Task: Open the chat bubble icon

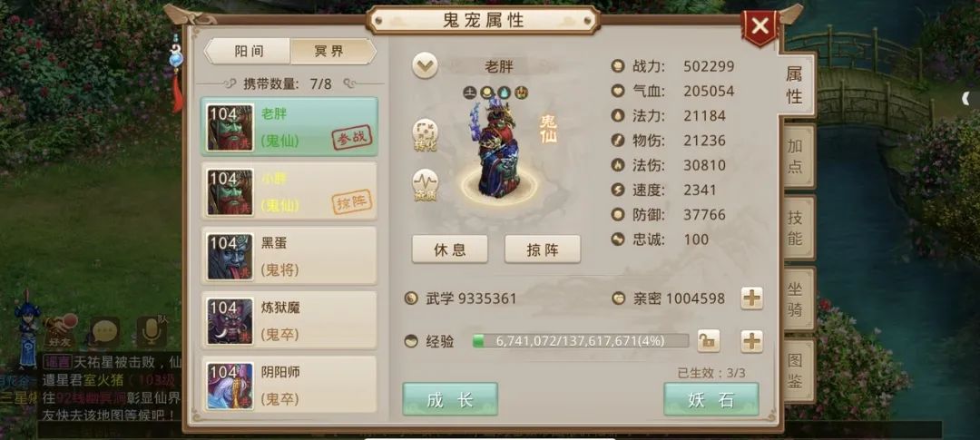Action: pos(105,332)
